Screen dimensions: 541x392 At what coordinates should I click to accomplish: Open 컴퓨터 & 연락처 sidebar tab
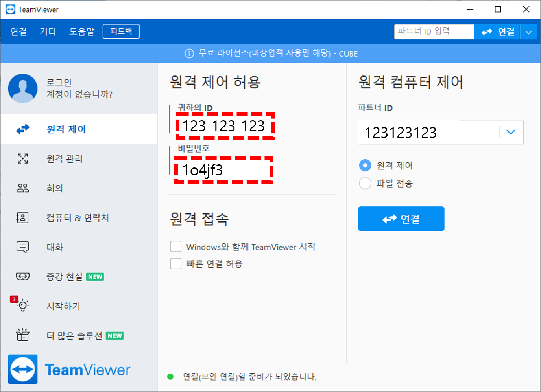coord(79,217)
